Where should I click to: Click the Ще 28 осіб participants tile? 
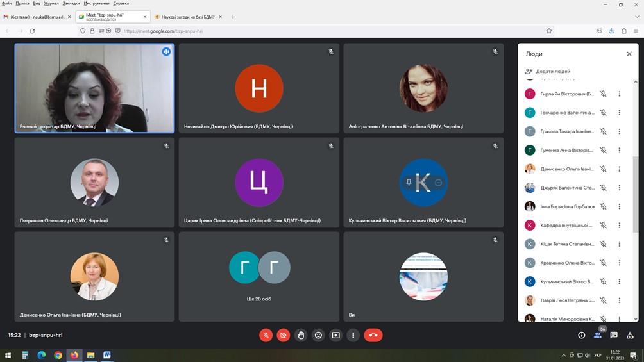259,276
